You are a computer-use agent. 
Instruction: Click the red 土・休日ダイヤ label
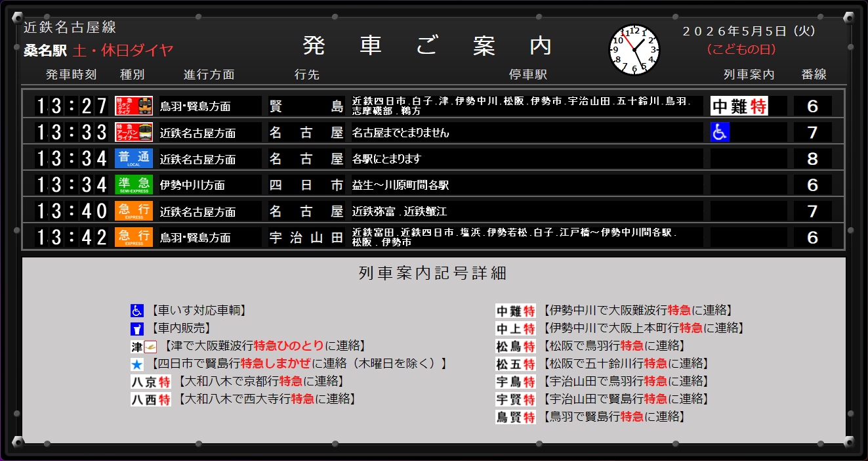[x=123, y=50]
